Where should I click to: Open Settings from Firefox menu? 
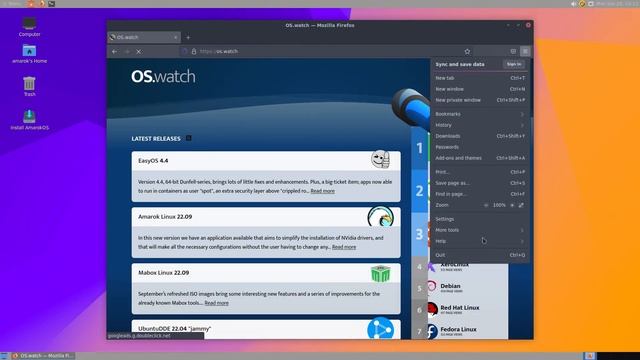point(480,219)
